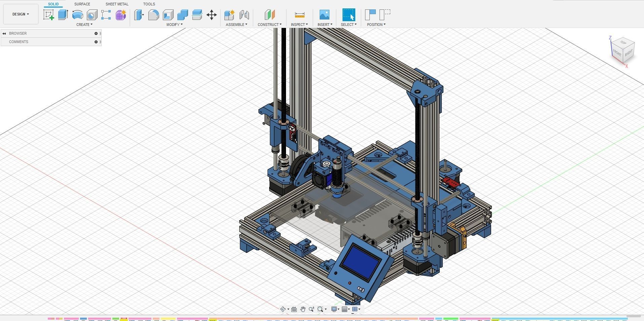The height and width of the screenshot is (321, 644).
Task: Expand the CONSTRUCT menu
Action: click(x=270, y=25)
